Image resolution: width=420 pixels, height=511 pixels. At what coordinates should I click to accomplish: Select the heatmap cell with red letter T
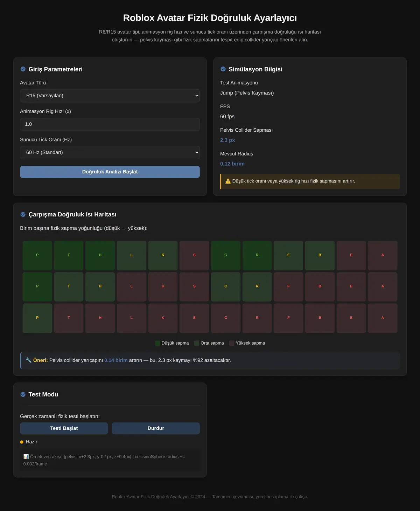point(69,318)
